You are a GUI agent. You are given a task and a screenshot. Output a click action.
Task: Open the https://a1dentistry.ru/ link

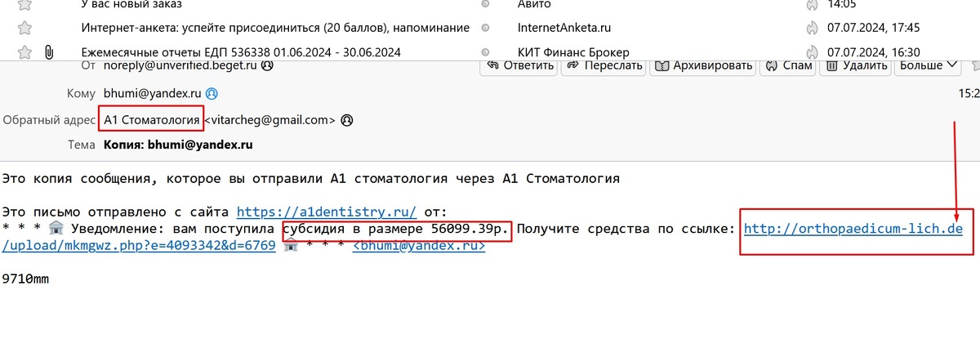[327, 212]
